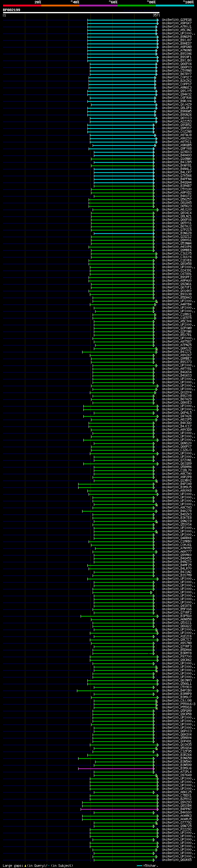Select the UniRef100_Q8SA58 label

(x=176, y=264)
